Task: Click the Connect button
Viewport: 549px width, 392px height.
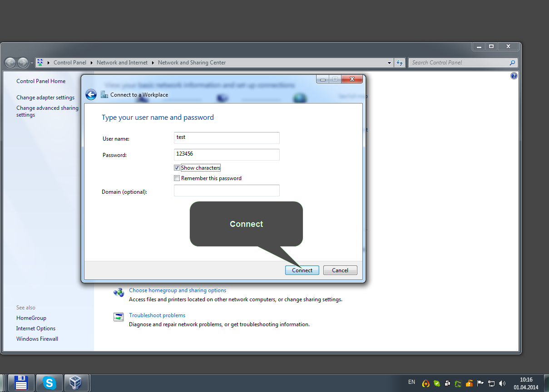Action: click(x=302, y=270)
